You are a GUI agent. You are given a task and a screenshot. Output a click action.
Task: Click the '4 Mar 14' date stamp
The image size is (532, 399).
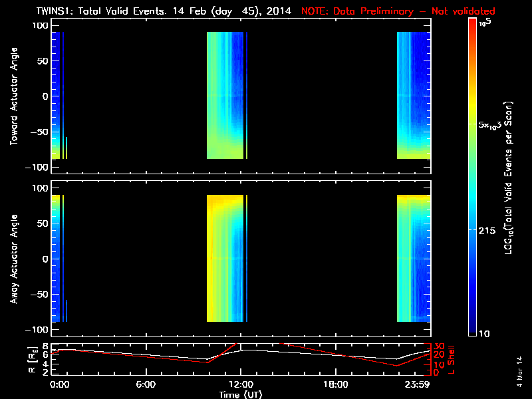click(x=519, y=372)
